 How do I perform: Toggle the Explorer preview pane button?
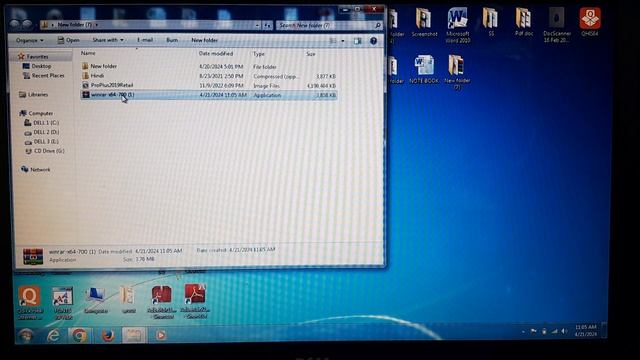tap(358, 41)
